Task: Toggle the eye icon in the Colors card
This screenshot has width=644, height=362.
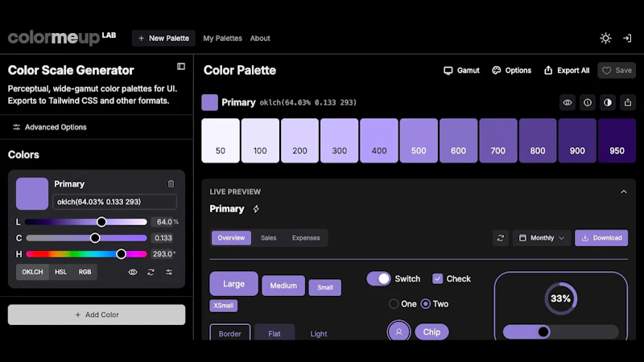Action: [133, 272]
